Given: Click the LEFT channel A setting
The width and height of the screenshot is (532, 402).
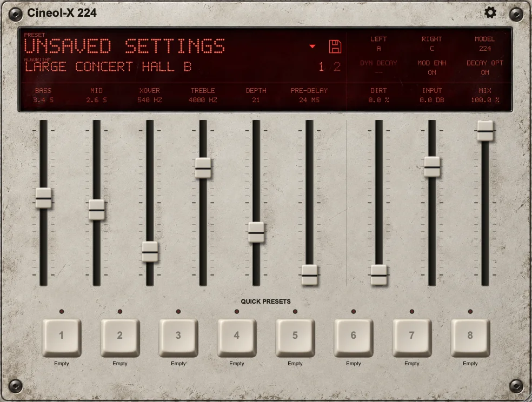Looking at the screenshot, I should click(x=378, y=49).
